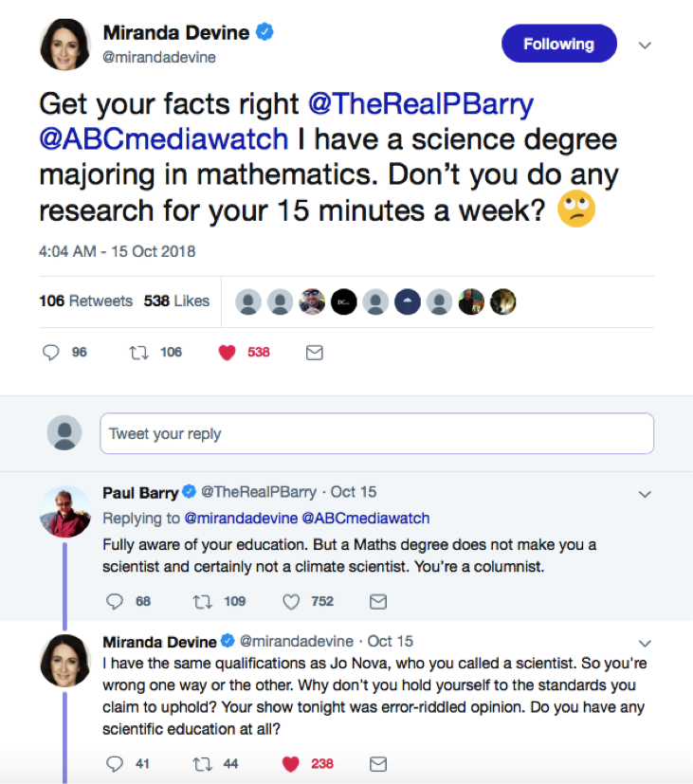Screen dimensions: 693x784
Task: Unlike Miranda Devine's Jo Nova reply
Action: coord(292,763)
